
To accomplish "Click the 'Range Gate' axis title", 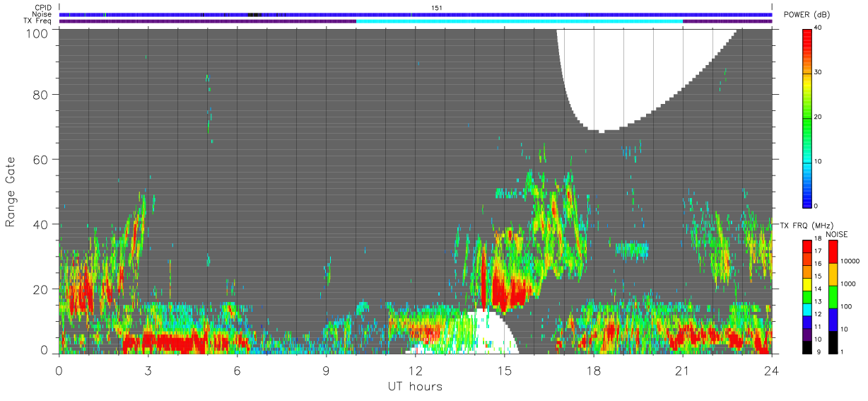I will pos(11,191).
